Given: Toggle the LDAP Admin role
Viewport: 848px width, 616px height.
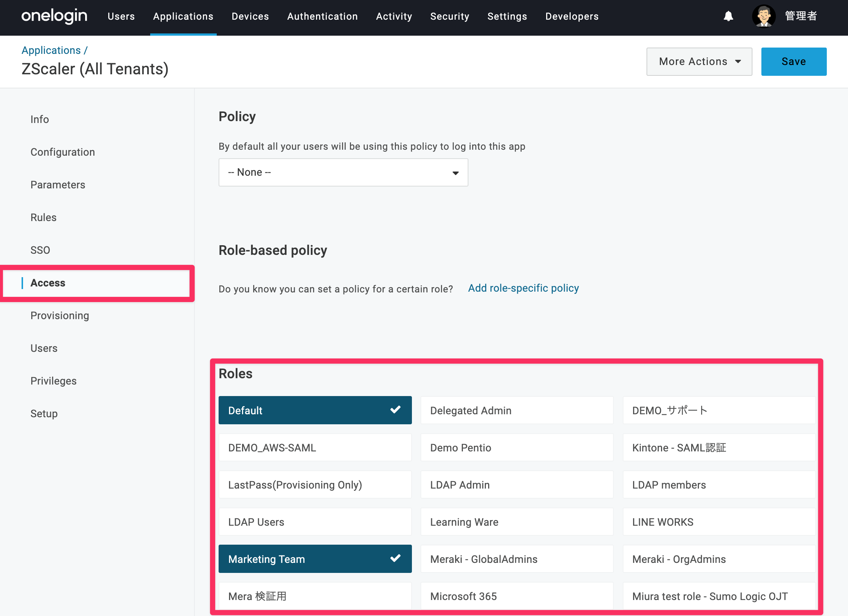Looking at the screenshot, I should 517,484.
